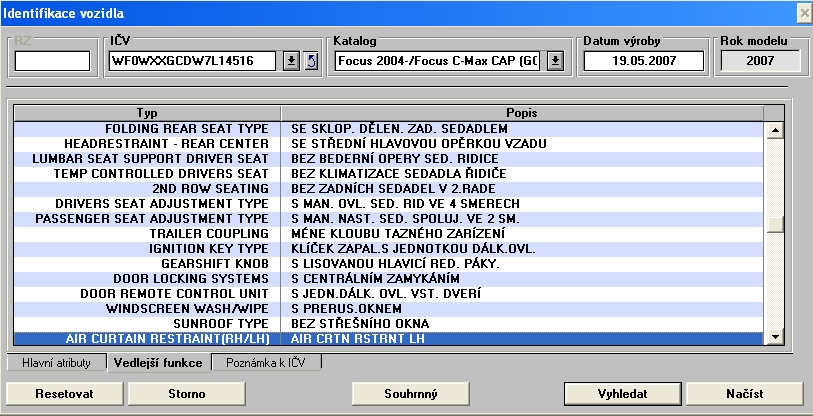Viewport: 813px width, 416px height.
Task: Click the refresh icon next to IČV field
Action: pyautogui.click(x=310, y=61)
